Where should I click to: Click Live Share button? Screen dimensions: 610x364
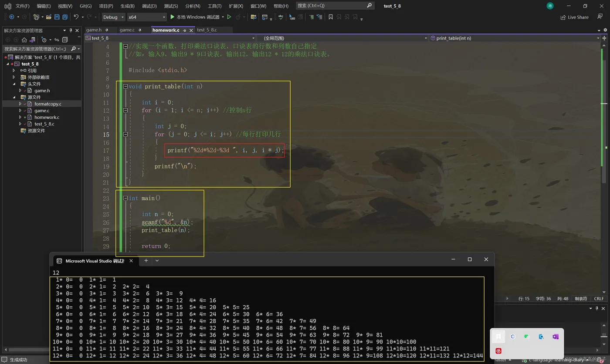pyautogui.click(x=575, y=17)
